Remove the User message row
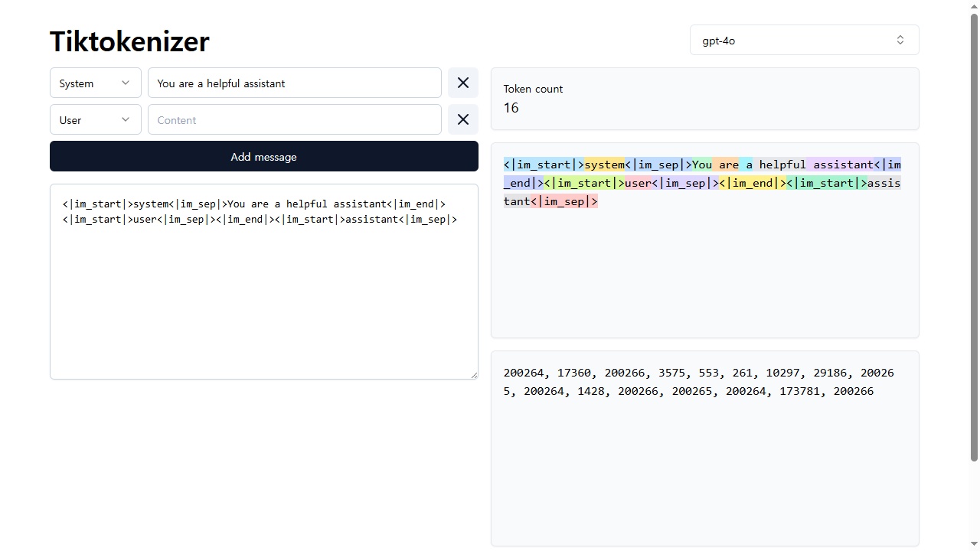The height and width of the screenshot is (551, 980). [463, 119]
